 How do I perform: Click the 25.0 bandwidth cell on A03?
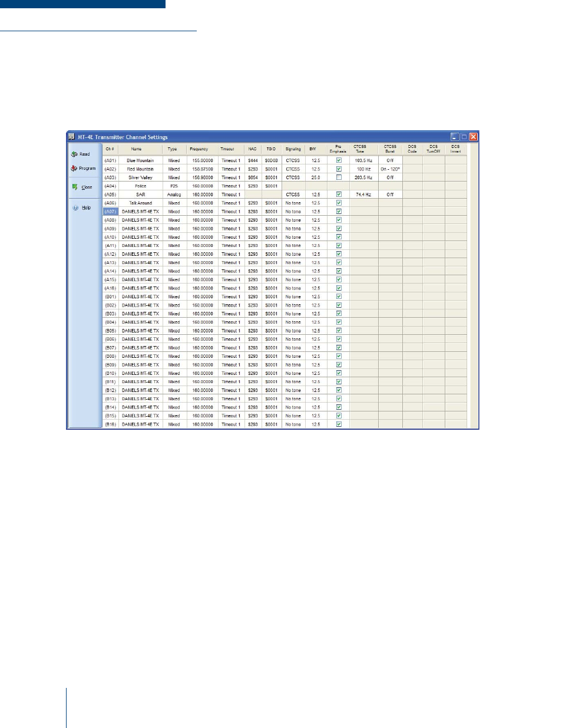pos(316,177)
